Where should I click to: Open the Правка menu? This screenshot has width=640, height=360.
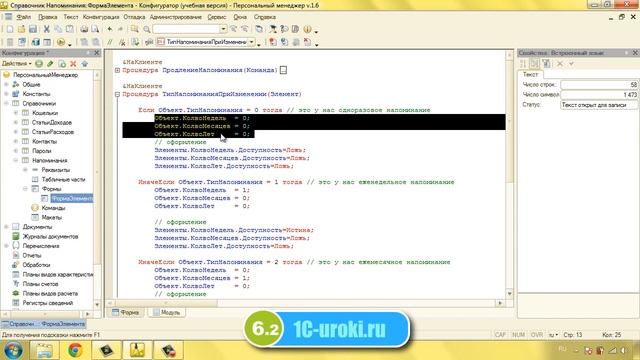tap(47, 17)
